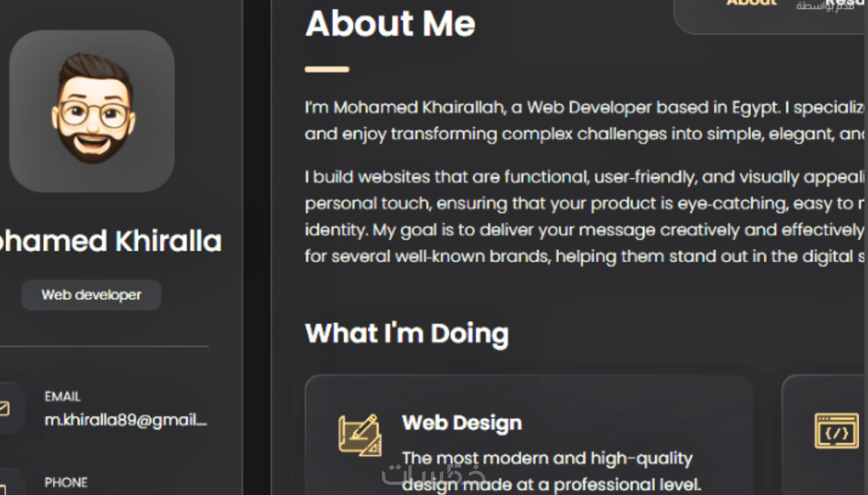Screen dimensions: 868x495
Task: Click the About Me heading
Action: 390,24
